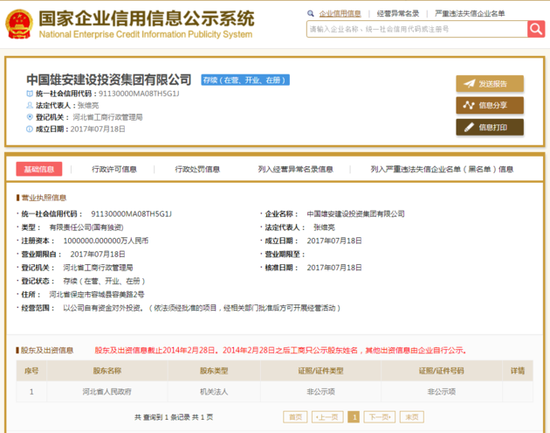Click the shield icon beside 统一社会信用代码
Image resolution: width=550 pixels, height=433 pixels.
pos(29,94)
